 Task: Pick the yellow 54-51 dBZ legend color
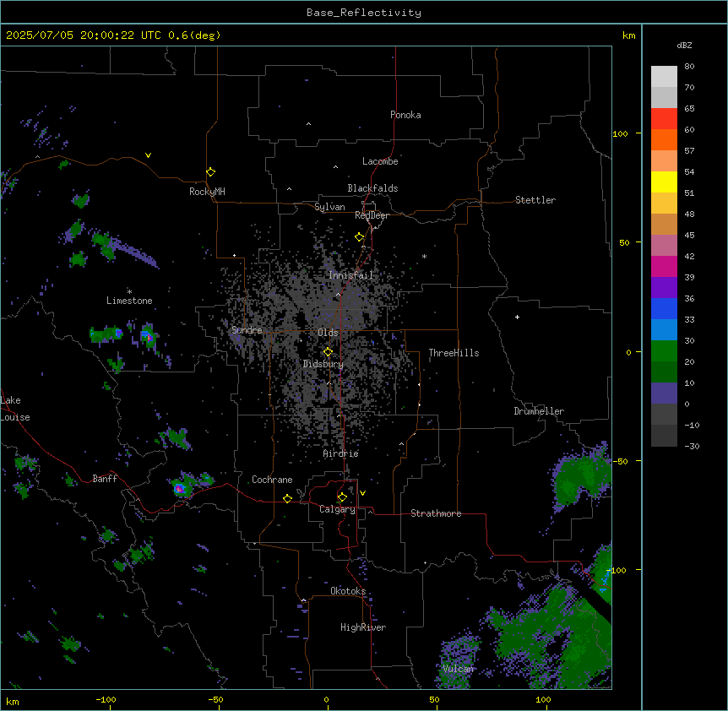click(664, 182)
